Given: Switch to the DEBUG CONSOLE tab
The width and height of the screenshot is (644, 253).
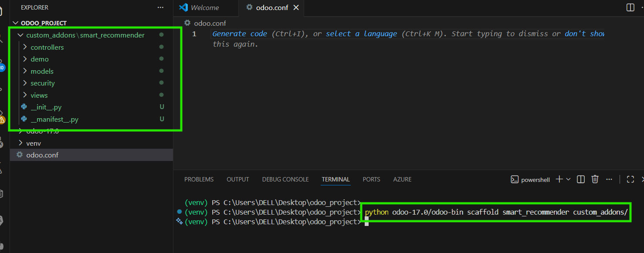Looking at the screenshot, I should tap(285, 179).
